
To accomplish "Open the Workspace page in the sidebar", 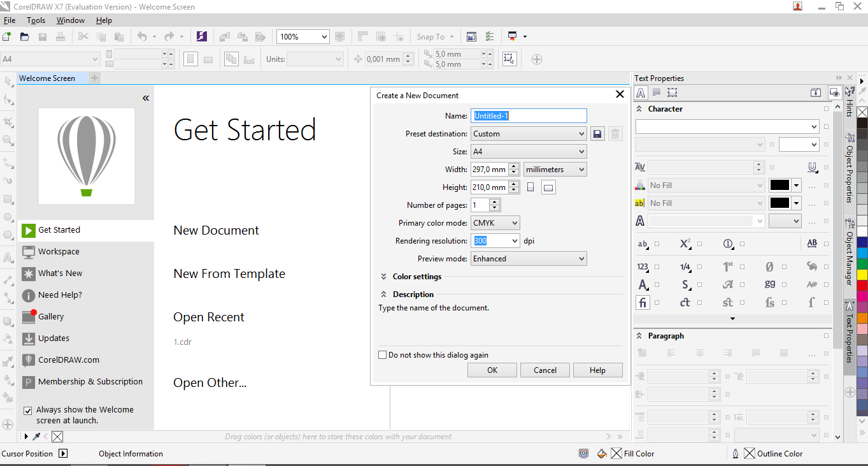I will [59, 252].
